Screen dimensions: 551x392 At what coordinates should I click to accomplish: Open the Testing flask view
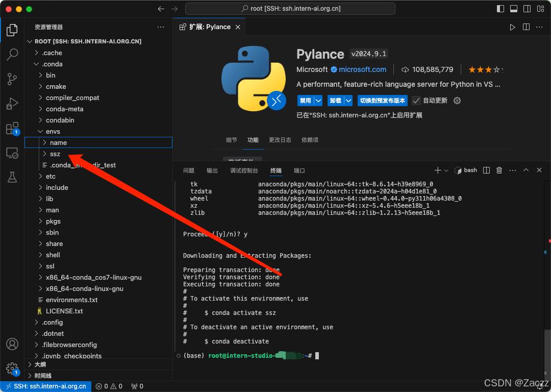pos(12,177)
